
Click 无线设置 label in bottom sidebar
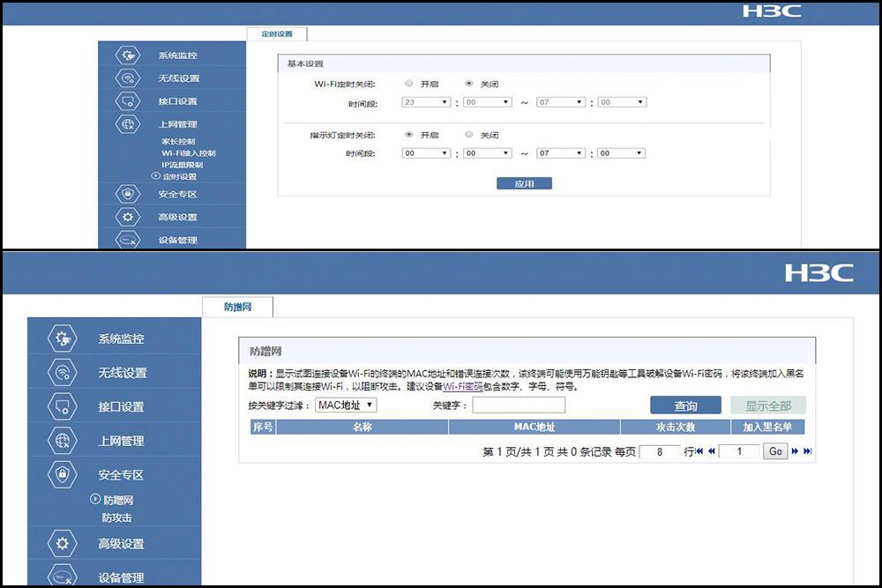123,373
